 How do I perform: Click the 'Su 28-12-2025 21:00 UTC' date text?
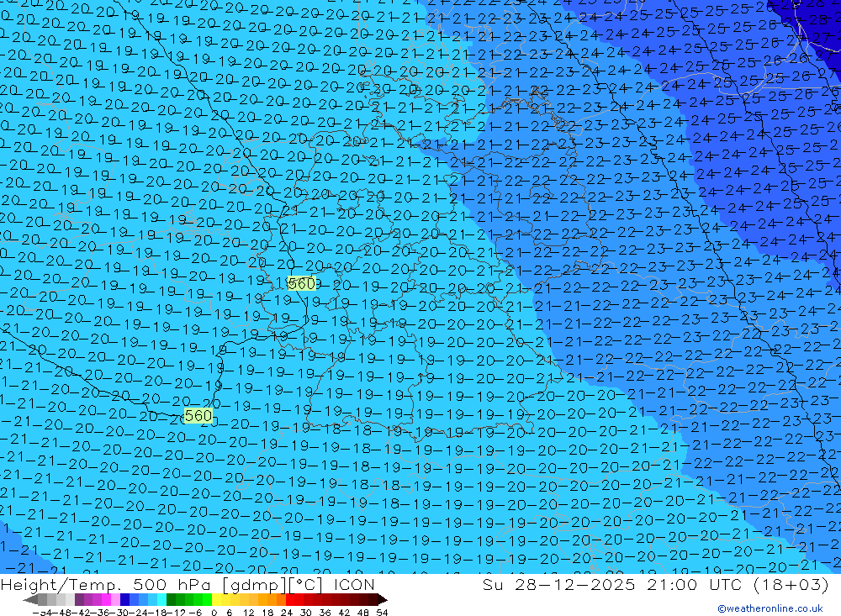pos(614,584)
